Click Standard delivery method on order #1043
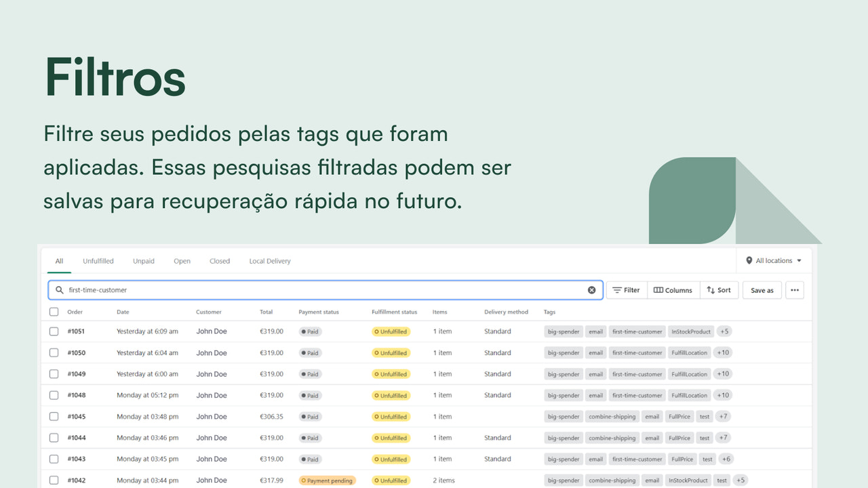The height and width of the screenshot is (488, 868). pyautogui.click(x=498, y=459)
